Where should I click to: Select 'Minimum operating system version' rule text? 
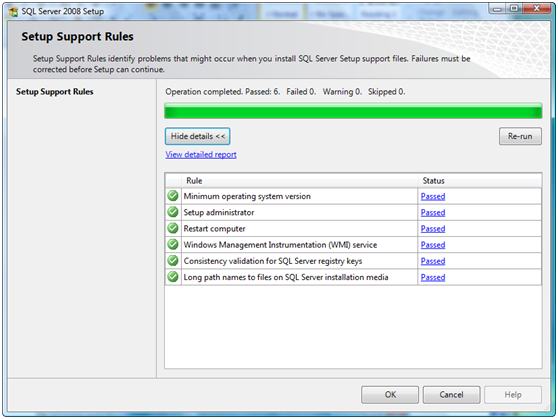247,197
